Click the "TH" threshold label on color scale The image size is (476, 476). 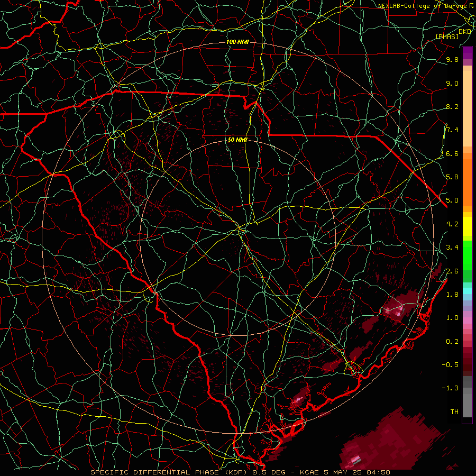coord(454,412)
